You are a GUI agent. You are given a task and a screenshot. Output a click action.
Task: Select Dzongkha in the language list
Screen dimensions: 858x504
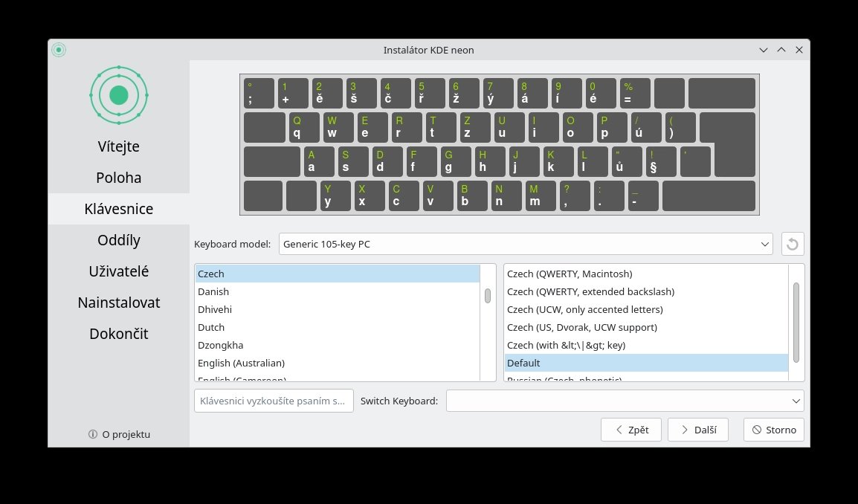(x=338, y=346)
